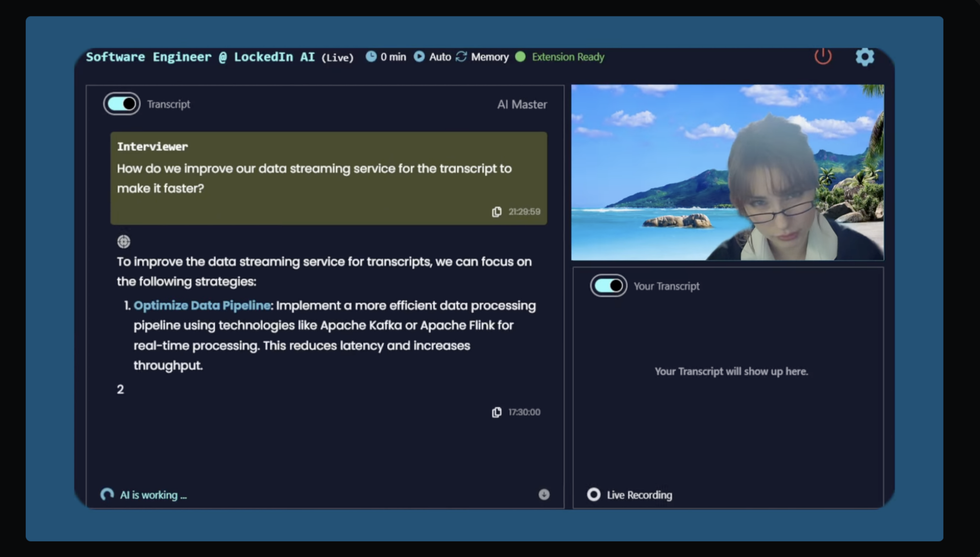Open the Optimize Data Pipeline link
Image resolution: width=980 pixels, height=557 pixels.
201,305
